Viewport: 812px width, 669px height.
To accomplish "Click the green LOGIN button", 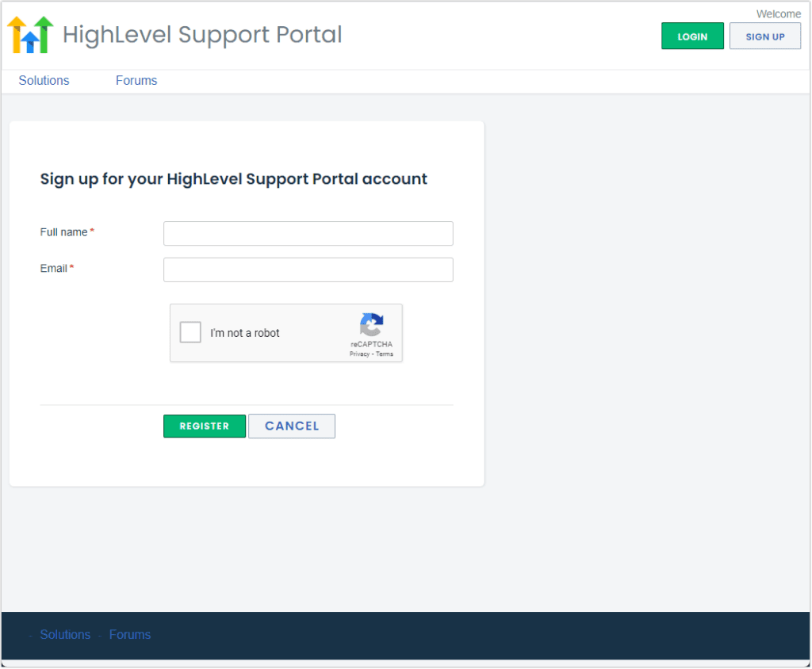I will pos(692,36).
